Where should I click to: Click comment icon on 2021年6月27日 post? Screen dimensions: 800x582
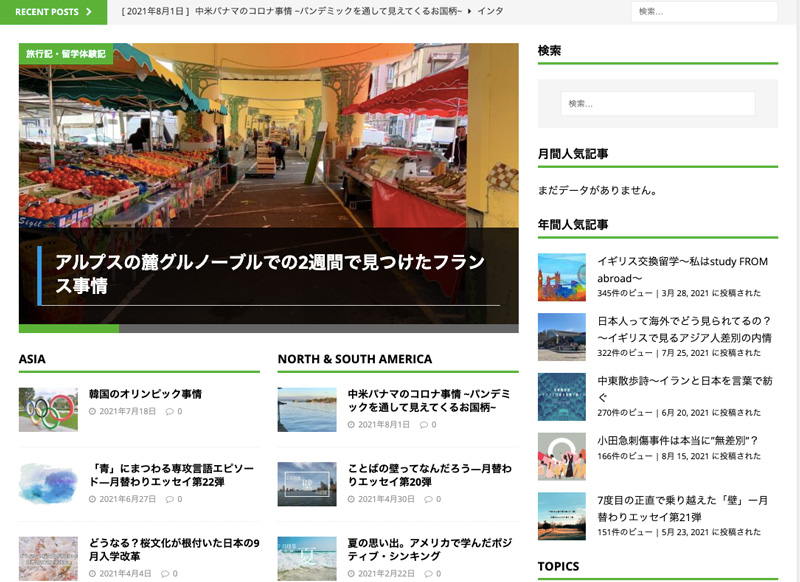169,499
